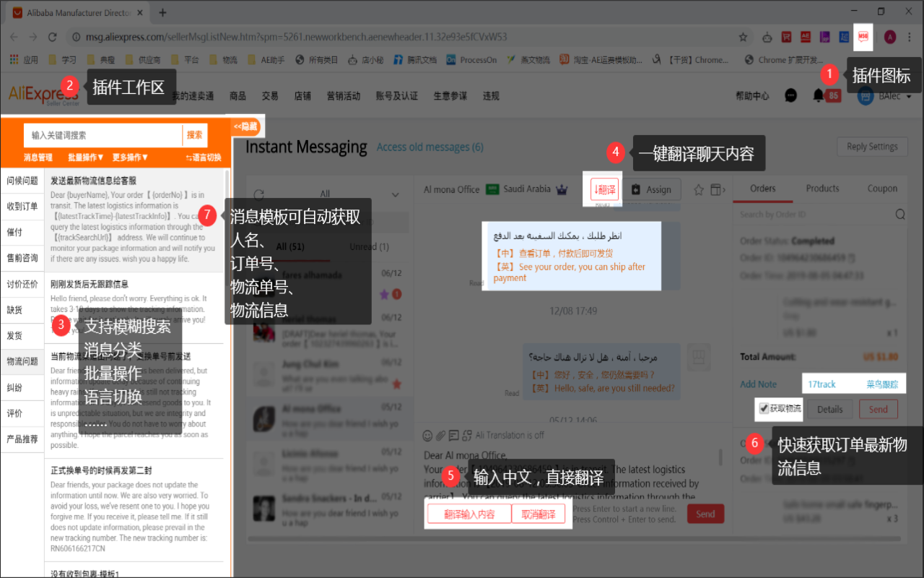Open the 营销活动 menu
Viewport: 924px width, 578px height.
[x=344, y=95]
